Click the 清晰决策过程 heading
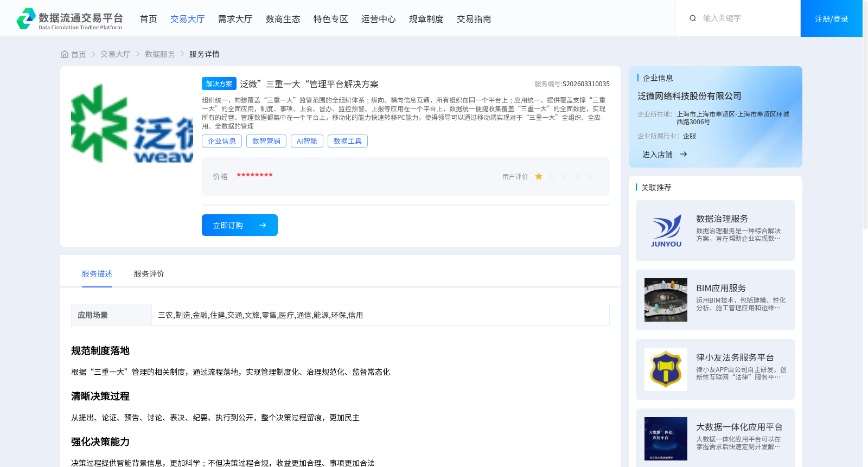 coord(100,396)
